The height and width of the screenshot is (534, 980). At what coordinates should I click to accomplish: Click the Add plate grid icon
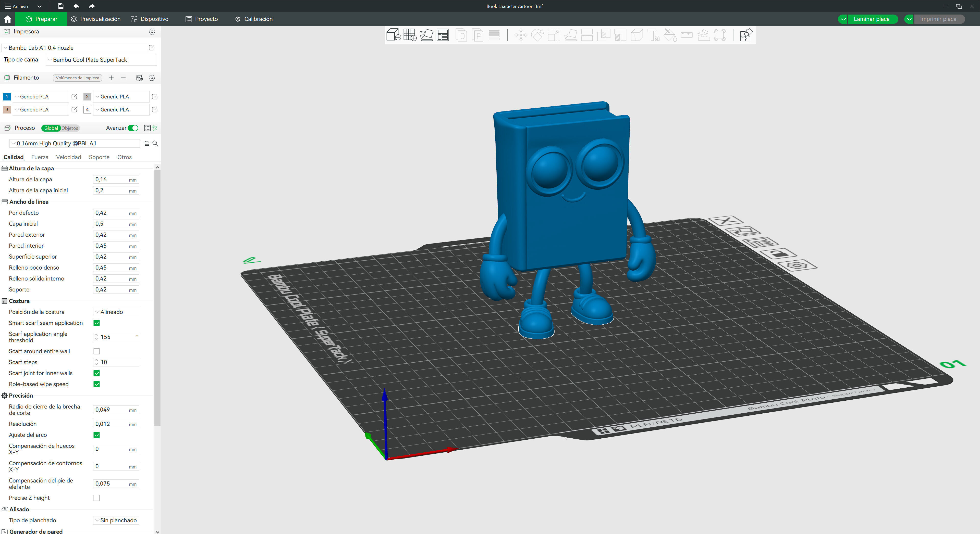tap(410, 35)
